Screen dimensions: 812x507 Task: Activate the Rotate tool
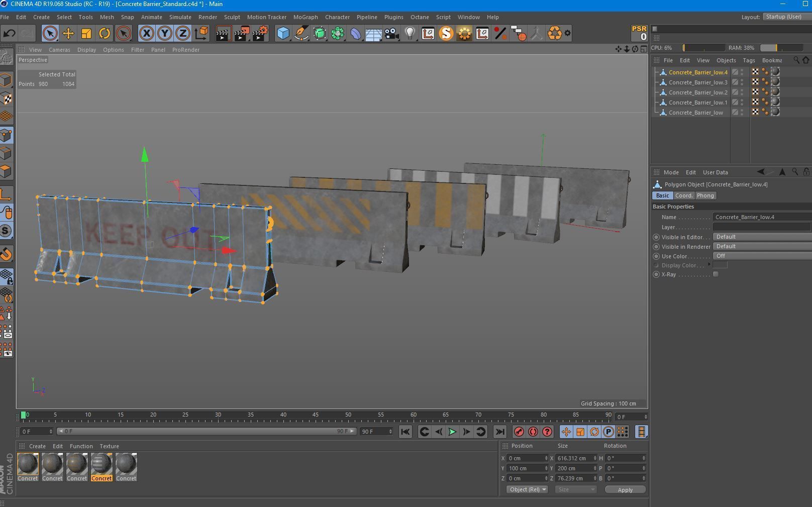(x=104, y=34)
